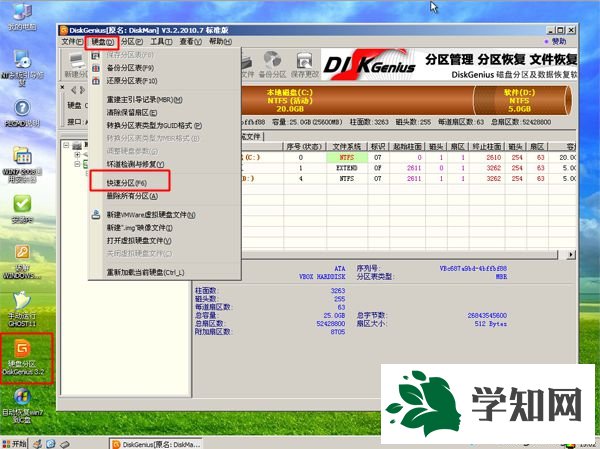Screen dimensions: 600x449
Task: Click the 硬盘(D) menu title
Action: click(102, 42)
